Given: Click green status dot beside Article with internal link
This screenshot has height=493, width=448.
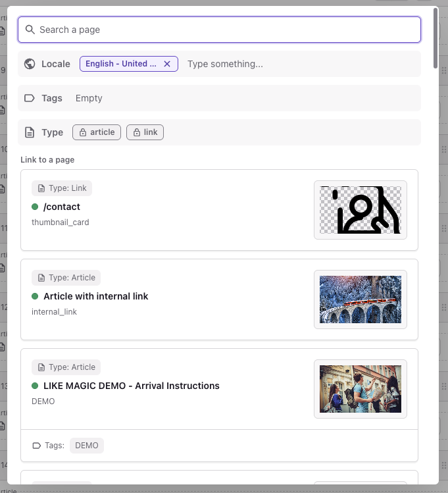Looking at the screenshot, I should click(35, 296).
